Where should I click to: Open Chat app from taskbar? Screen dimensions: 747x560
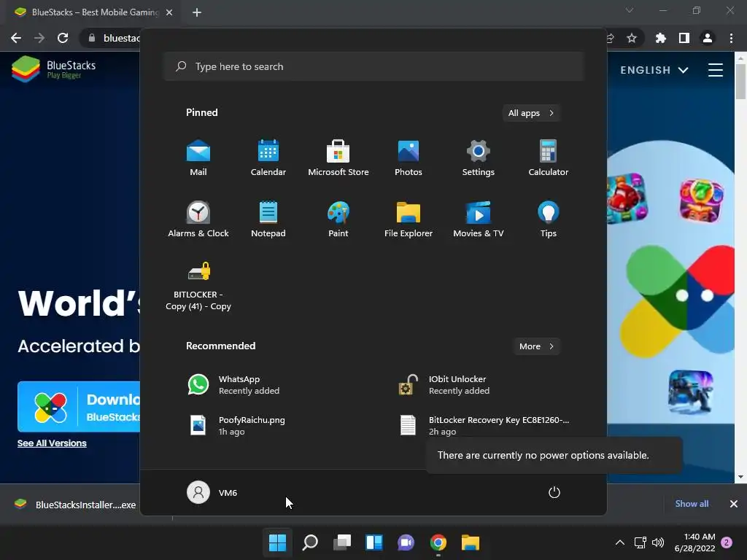coord(406,542)
